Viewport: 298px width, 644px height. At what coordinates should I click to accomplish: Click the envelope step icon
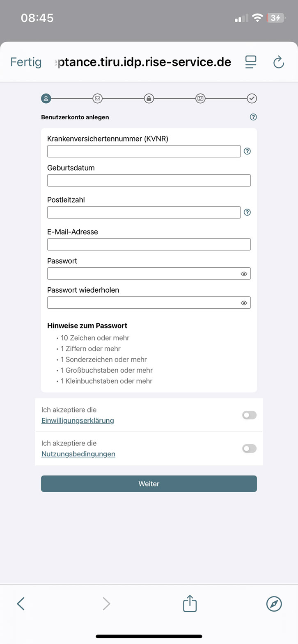pos(97,98)
